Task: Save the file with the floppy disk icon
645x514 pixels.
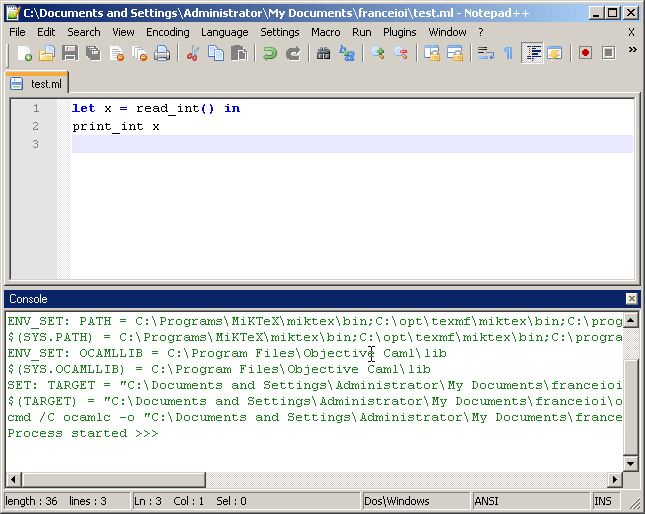Action: tap(70, 53)
